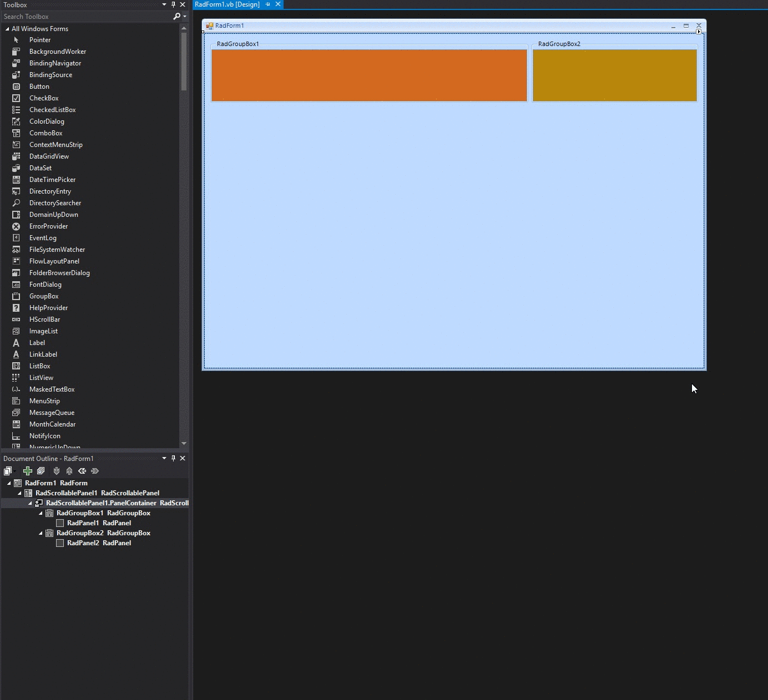Pick the DataSet component
Viewport: 768px width, 700px height.
coord(41,168)
